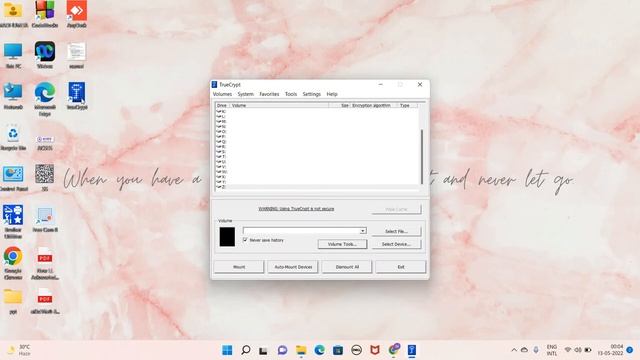Open the Settings menu
Image resolution: width=640 pixels, height=360 pixels.
(x=311, y=94)
